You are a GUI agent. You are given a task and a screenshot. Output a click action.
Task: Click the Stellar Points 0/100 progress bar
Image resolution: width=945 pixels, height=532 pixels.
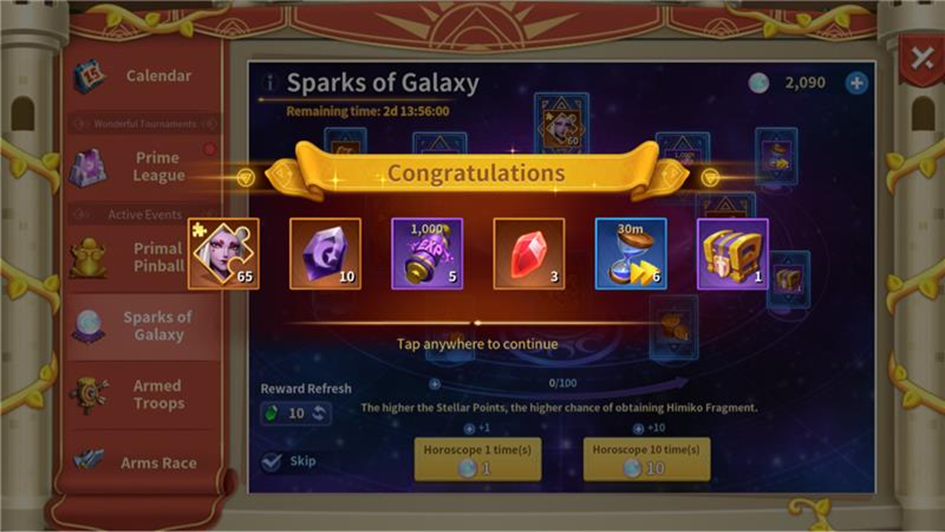point(562,383)
